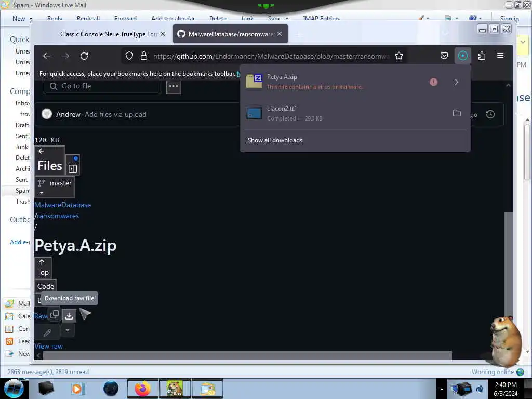This screenshot has width=532, height=399.
Task: Open the Add files via upload commit
Action: tap(116, 115)
